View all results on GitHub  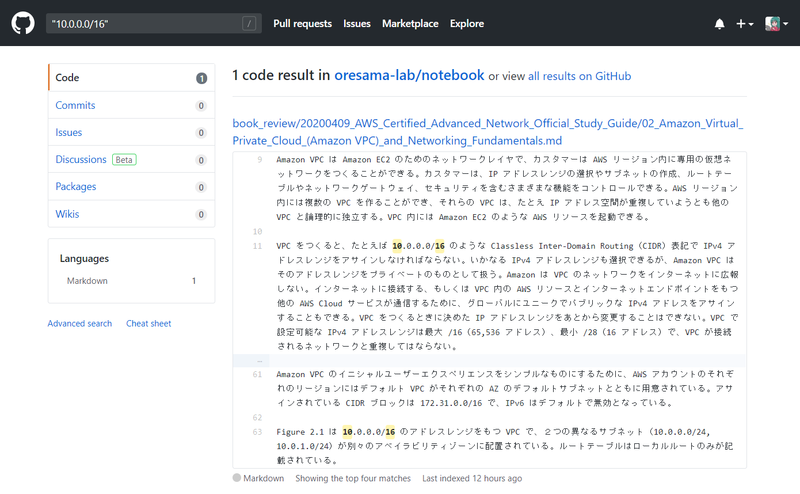click(x=579, y=76)
